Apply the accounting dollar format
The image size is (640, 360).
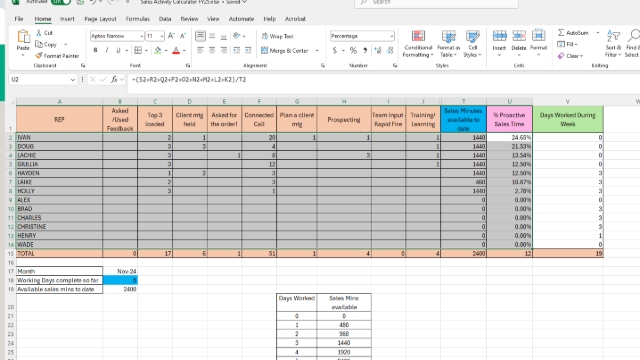pyautogui.click(x=335, y=50)
